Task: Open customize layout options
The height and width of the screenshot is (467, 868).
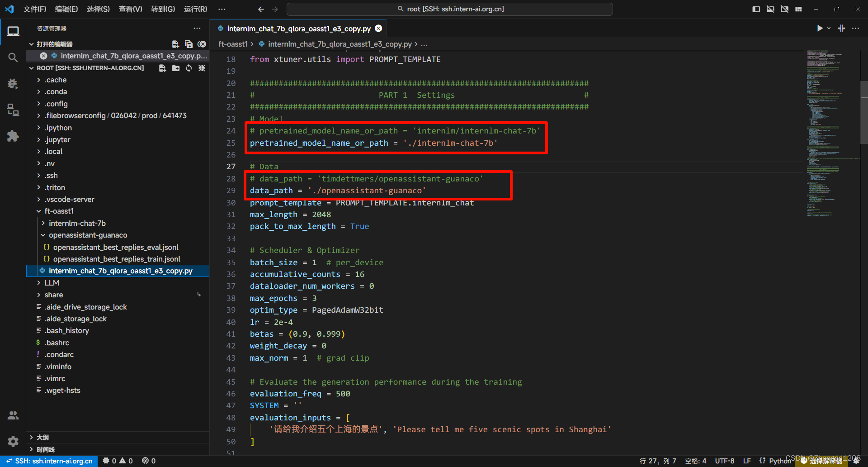Action: pos(799,9)
